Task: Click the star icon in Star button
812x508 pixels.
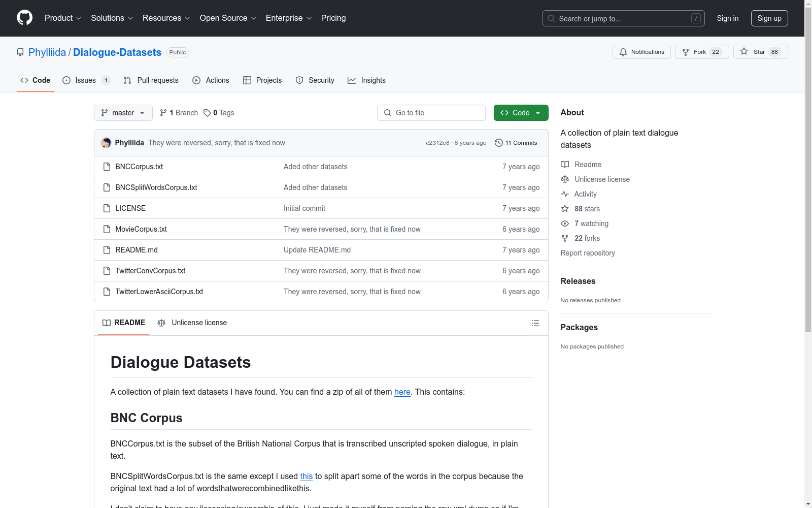Action: click(744, 52)
